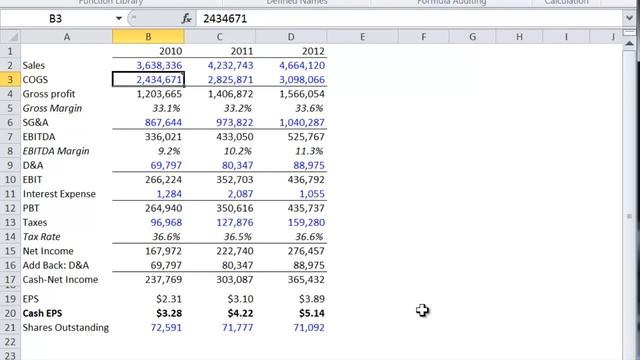Image resolution: width=640 pixels, height=360 pixels.
Task: Select row 20 header
Action: tap(10, 313)
